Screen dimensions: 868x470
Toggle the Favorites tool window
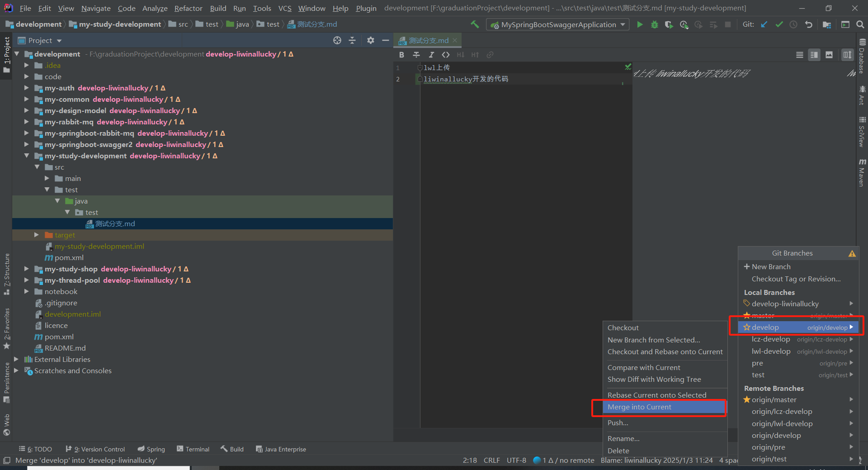pyautogui.click(x=6, y=329)
